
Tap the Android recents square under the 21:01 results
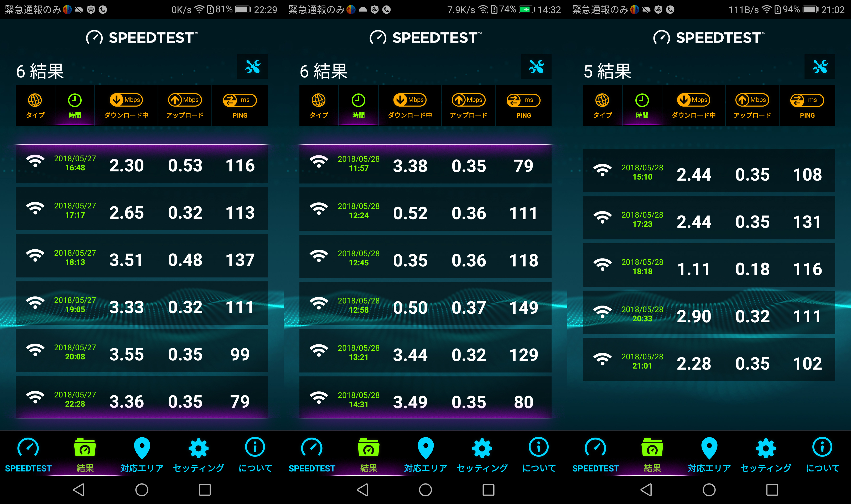tap(772, 490)
